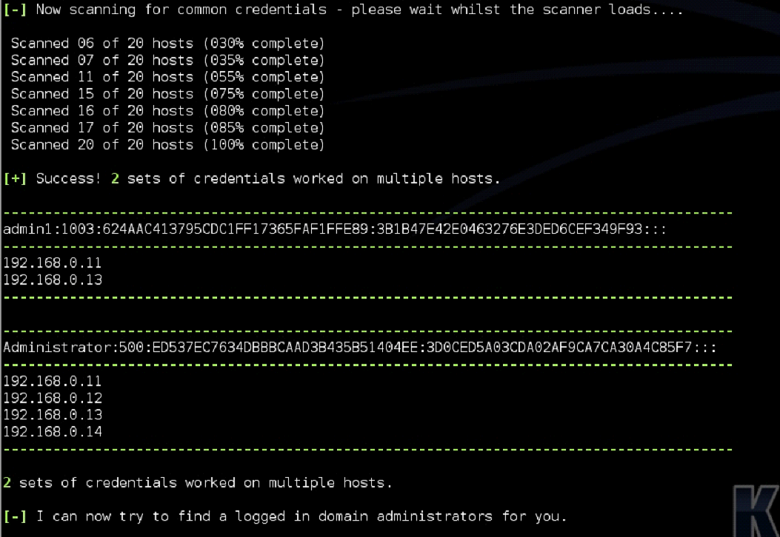Click the "find a logged in domain administrators" line
This screenshot has width=780, height=537.
click(x=285, y=517)
